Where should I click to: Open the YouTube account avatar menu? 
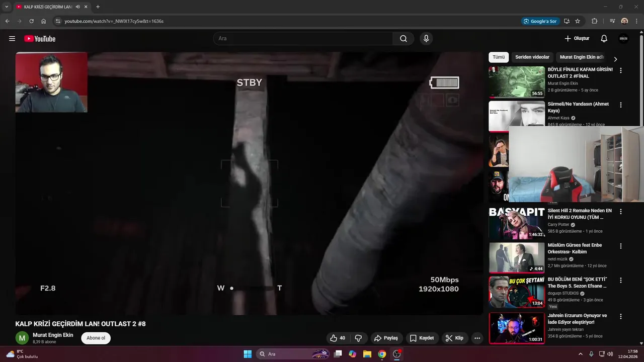coord(623,39)
